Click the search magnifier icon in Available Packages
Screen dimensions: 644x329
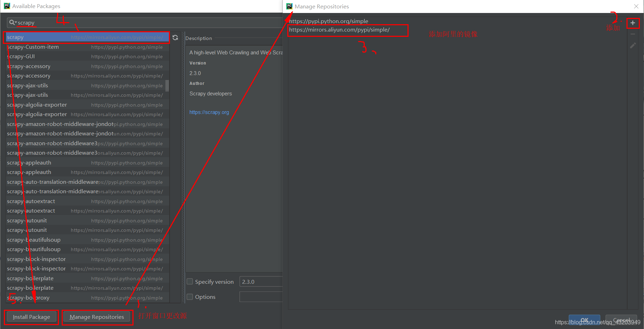tap(12, 22)
